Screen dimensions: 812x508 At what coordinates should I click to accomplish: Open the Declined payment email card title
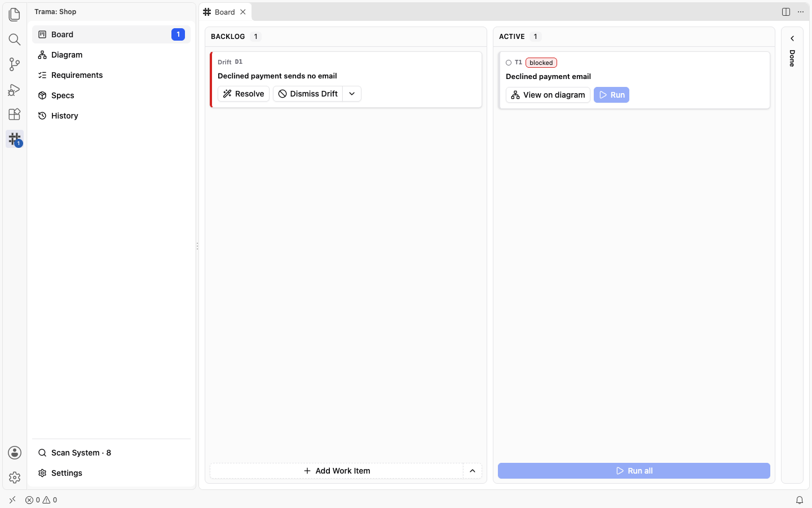[548, 76]
